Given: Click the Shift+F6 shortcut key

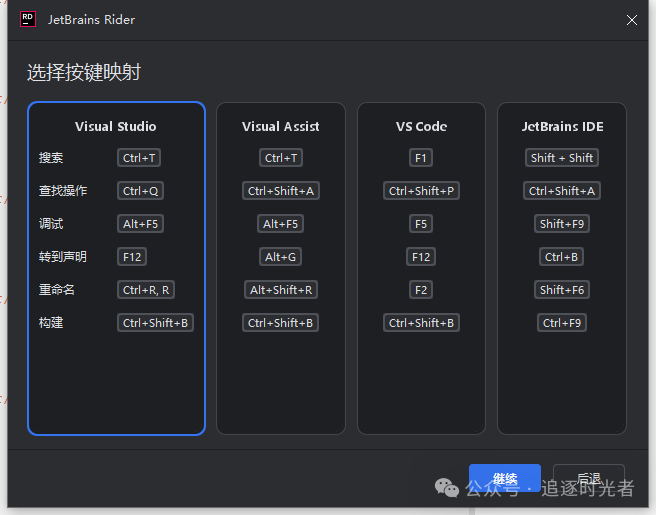Looking at the screenshot, I should coord(562,290).
